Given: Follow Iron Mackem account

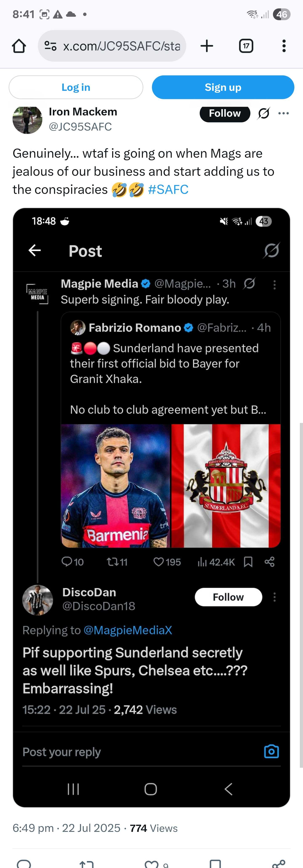Looking at the screenshot, I should [224, 114].
